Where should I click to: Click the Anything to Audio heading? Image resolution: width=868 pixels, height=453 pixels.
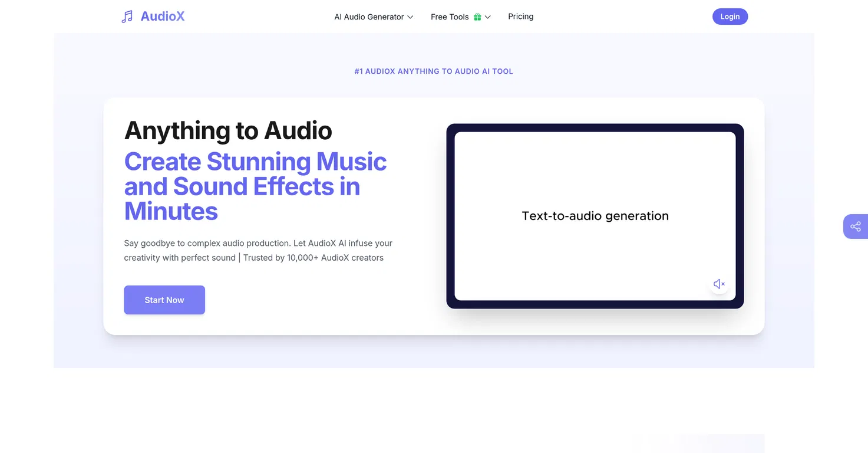(x=228, y=130)
